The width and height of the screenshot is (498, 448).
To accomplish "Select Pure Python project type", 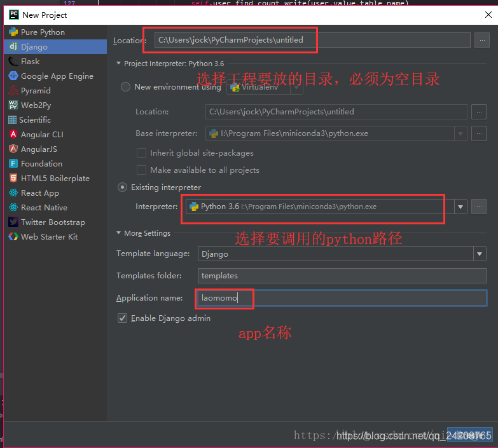I will pos(55,32).
